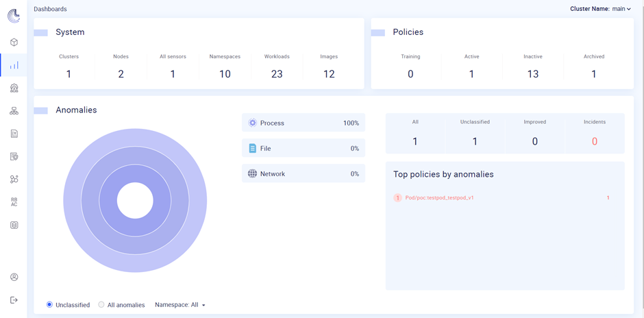Click the Incidents count tile
The width and height of the screenshot is (644, 318).
(594, 134)
